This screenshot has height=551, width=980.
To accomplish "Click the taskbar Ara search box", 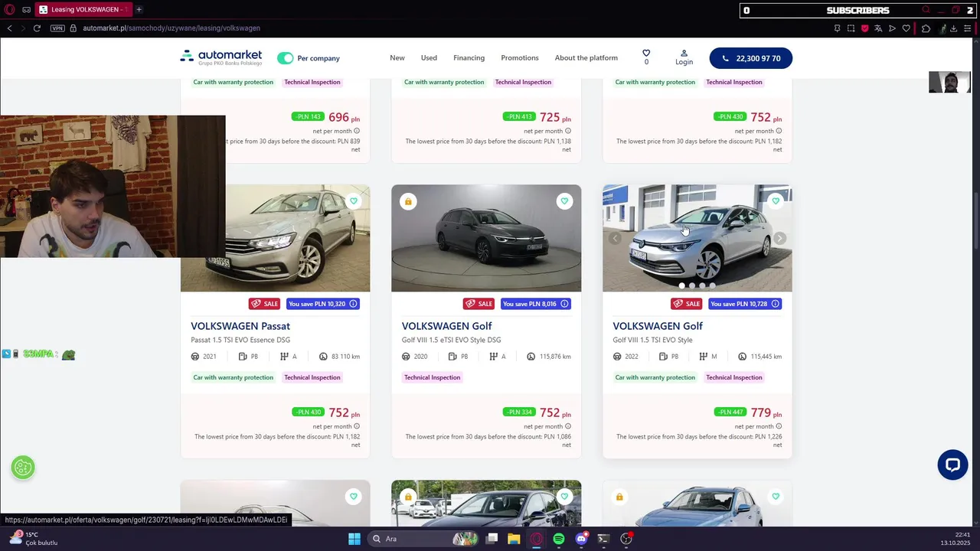I will (x=421, y=539).
